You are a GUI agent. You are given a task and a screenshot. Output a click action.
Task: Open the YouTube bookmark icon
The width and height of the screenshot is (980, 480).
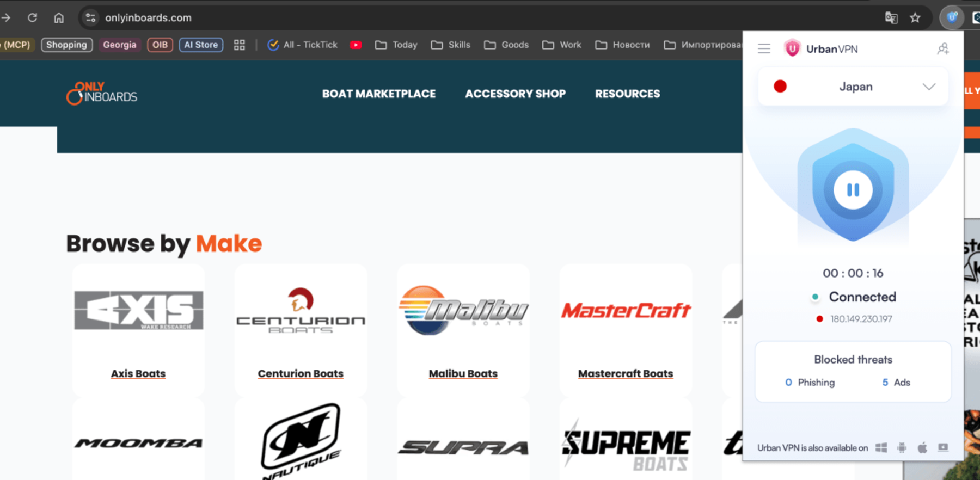tap(356, 45)
